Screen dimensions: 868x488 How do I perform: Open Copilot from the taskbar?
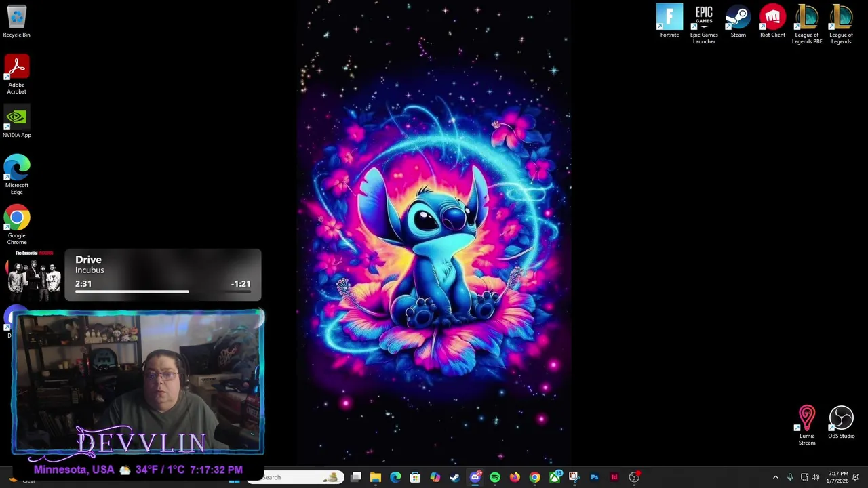click(435, 477)
